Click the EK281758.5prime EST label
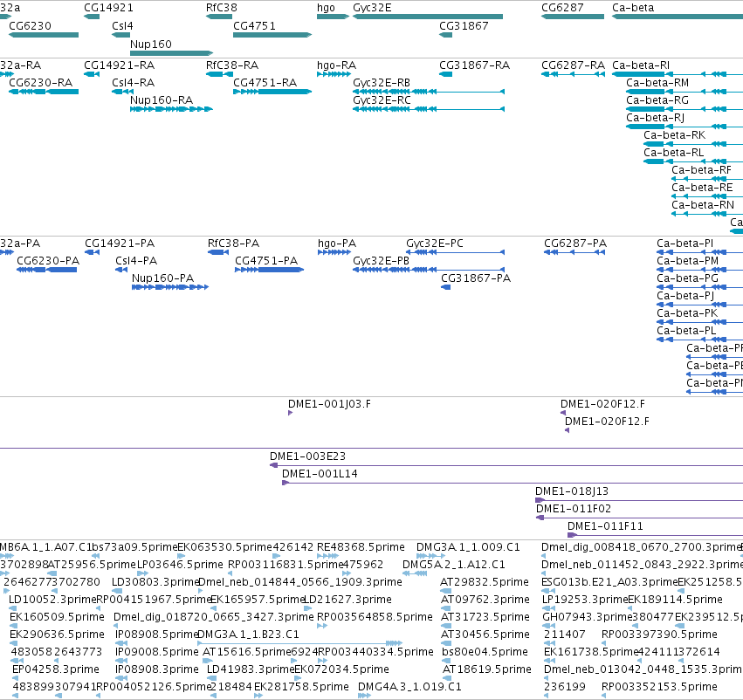This screenshot has width=743, height=700. point(301,686)
